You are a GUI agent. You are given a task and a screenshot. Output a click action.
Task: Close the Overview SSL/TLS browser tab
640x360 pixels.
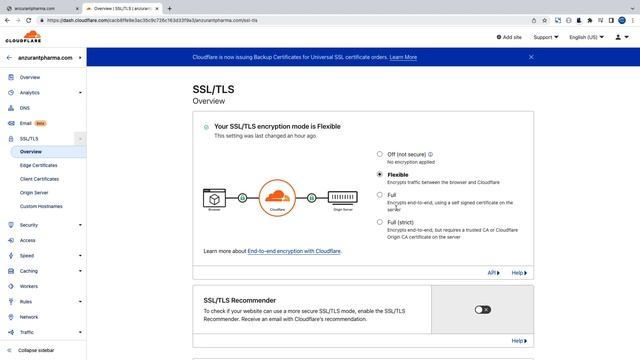(157, 8)
